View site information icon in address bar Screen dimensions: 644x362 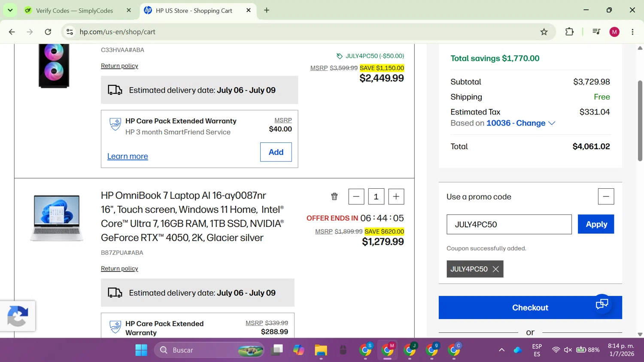[70, 32]
